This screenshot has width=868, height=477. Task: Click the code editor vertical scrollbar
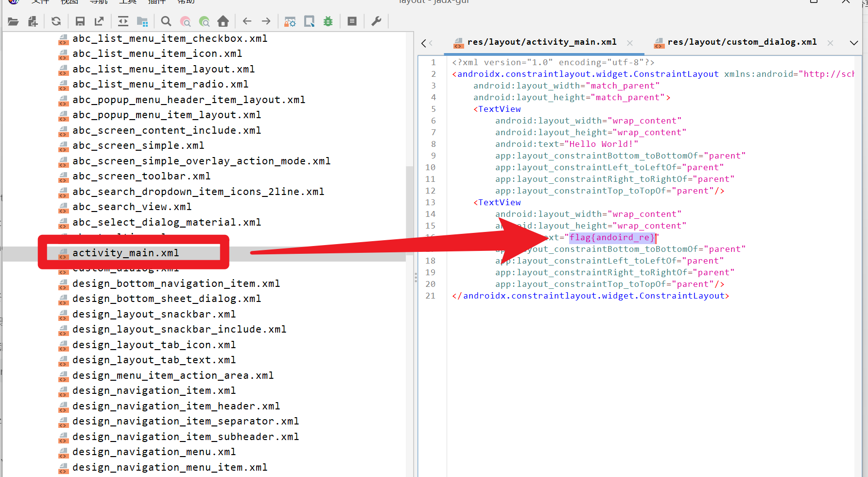[x=858, y=266]
